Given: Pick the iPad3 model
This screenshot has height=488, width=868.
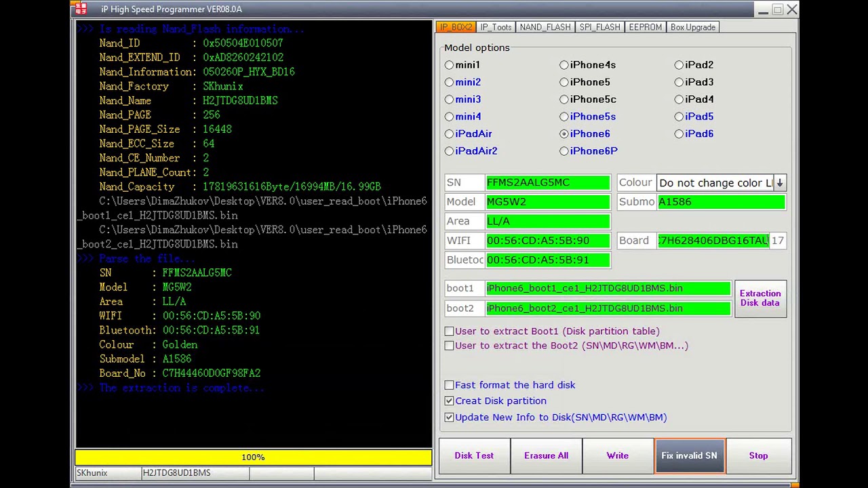Looking at the screenshot, I should pos(679,82).
